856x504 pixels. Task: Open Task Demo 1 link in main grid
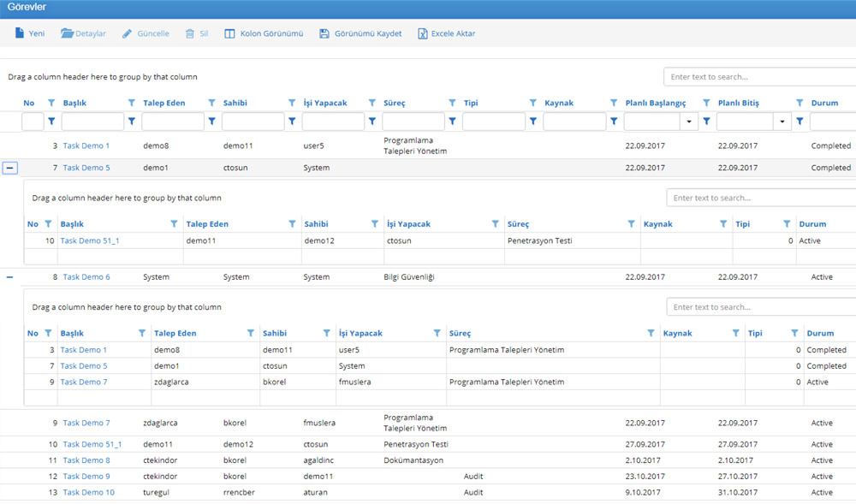click(x=86, y=146)
